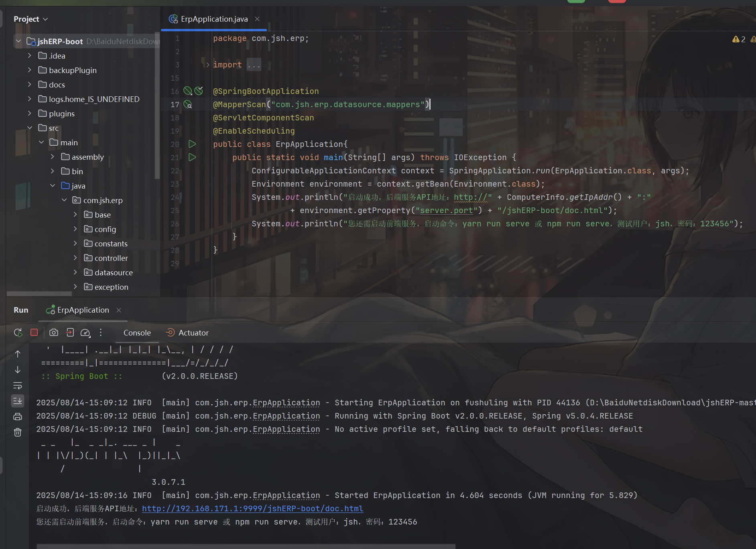Image resolution: width=756 pixels, height=549 pixels.
Task: Click the thread dump camera icon
Action: click(x=54, y=333)
